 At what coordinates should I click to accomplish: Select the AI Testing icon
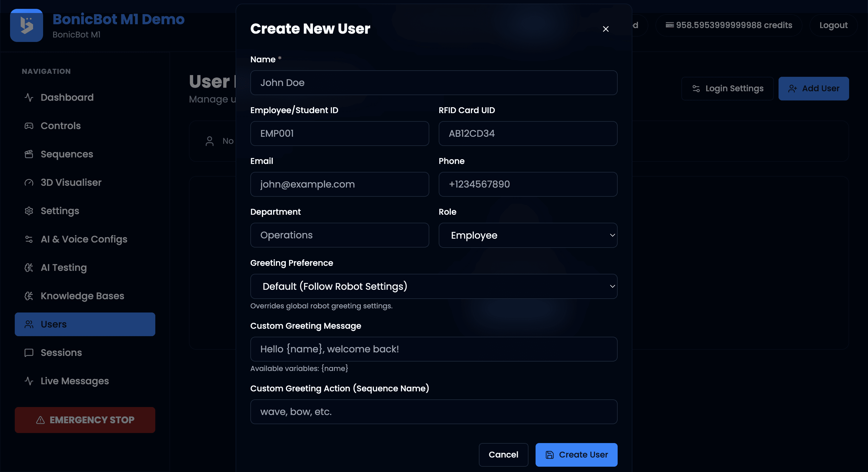coord(29,267)
